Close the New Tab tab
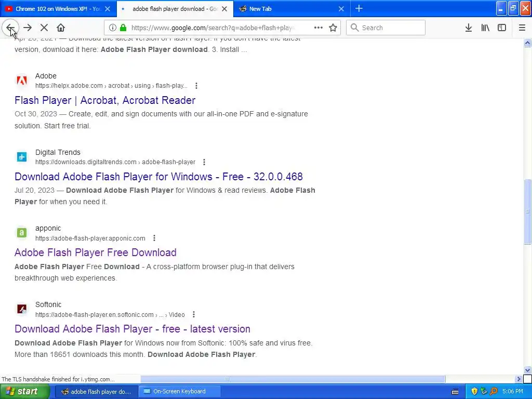Screen dimensions: 532x399 [x=341, y=9]
